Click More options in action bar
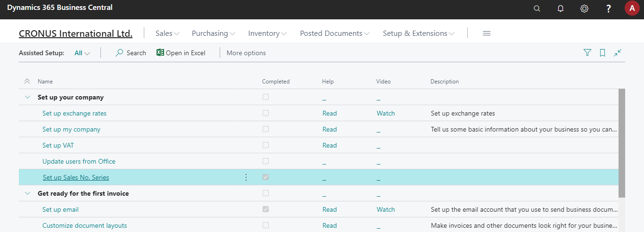 click(x=246, y=53)
